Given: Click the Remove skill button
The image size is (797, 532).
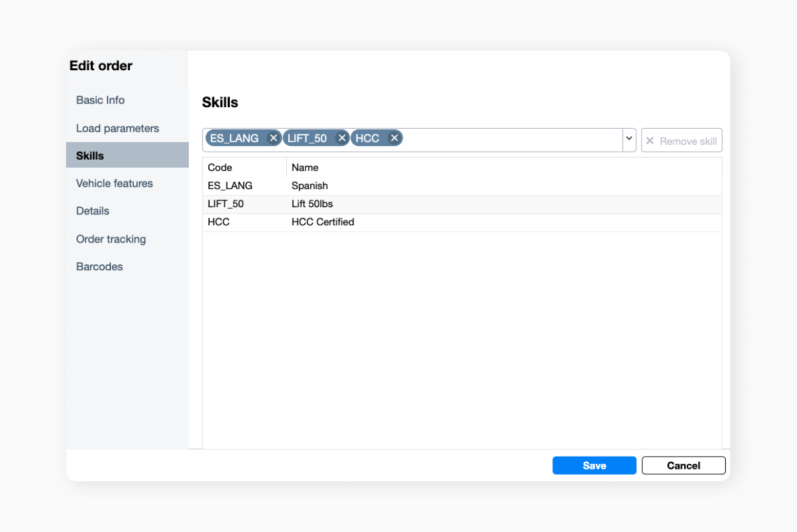Looking at the screenshot, I should (682, 140).
